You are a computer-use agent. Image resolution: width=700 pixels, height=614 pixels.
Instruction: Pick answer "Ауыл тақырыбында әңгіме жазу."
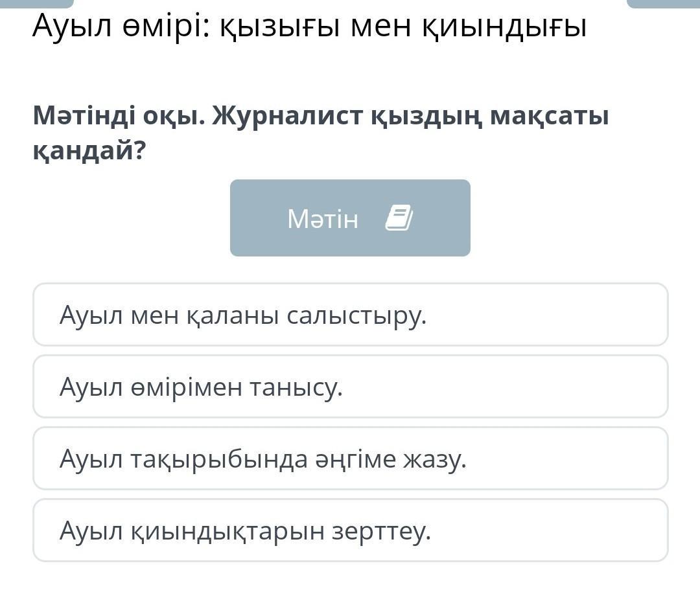click(350, 459)
